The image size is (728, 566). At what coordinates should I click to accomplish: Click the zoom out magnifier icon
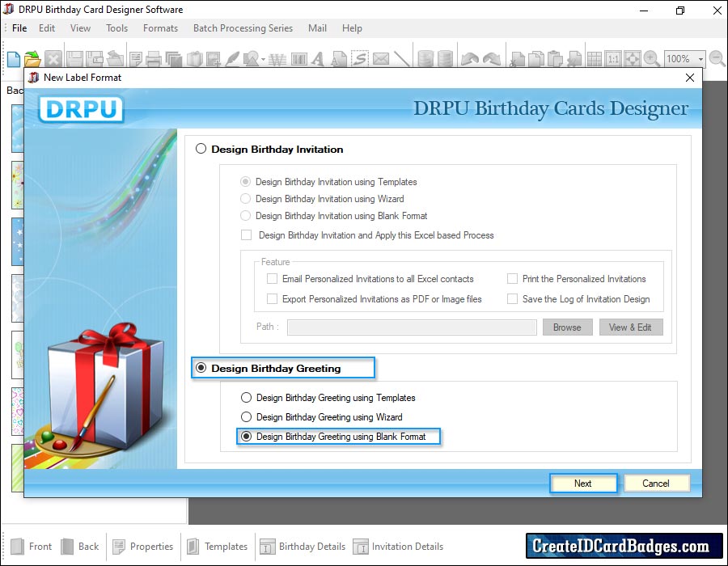pyautogui.click(x=717, y=58)
